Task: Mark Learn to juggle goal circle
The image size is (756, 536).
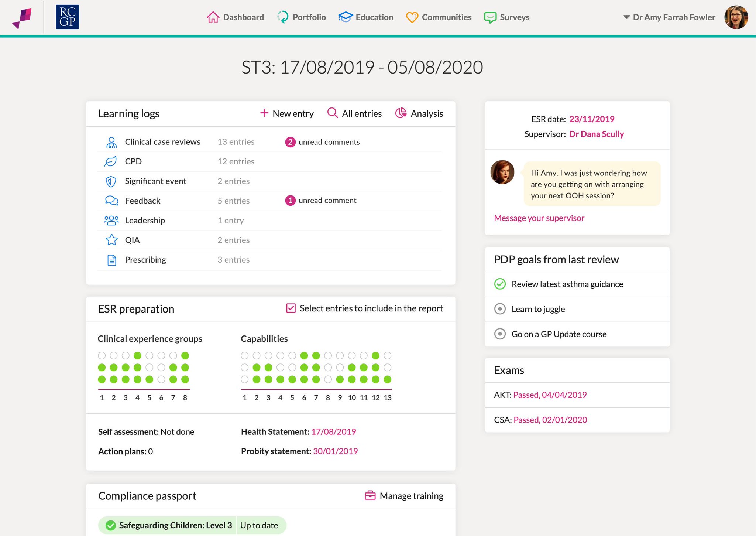Action: 500,309
